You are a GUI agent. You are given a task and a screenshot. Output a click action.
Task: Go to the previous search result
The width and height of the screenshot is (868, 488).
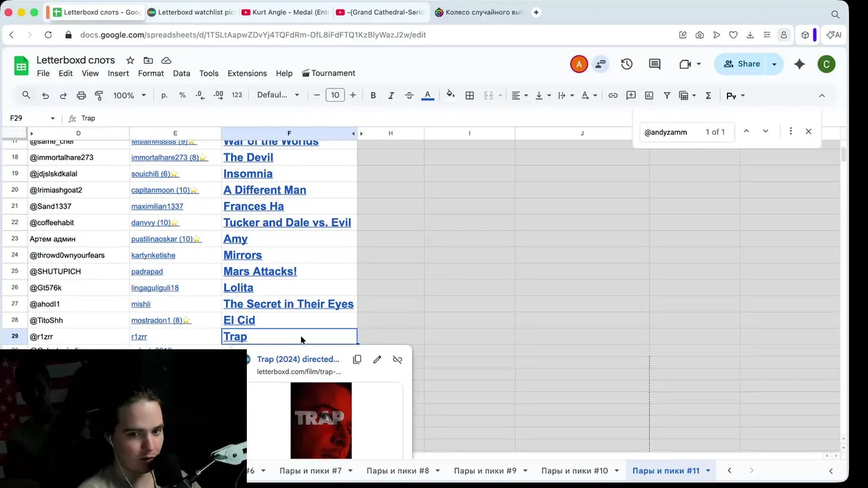point(747,131)
